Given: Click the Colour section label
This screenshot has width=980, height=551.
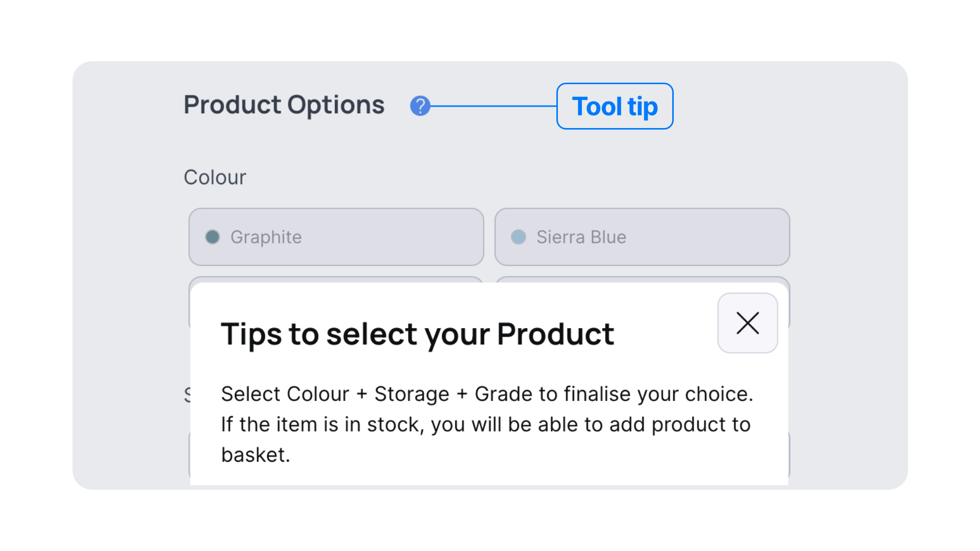Looking at the screenshot, I should tap(215, 178).
